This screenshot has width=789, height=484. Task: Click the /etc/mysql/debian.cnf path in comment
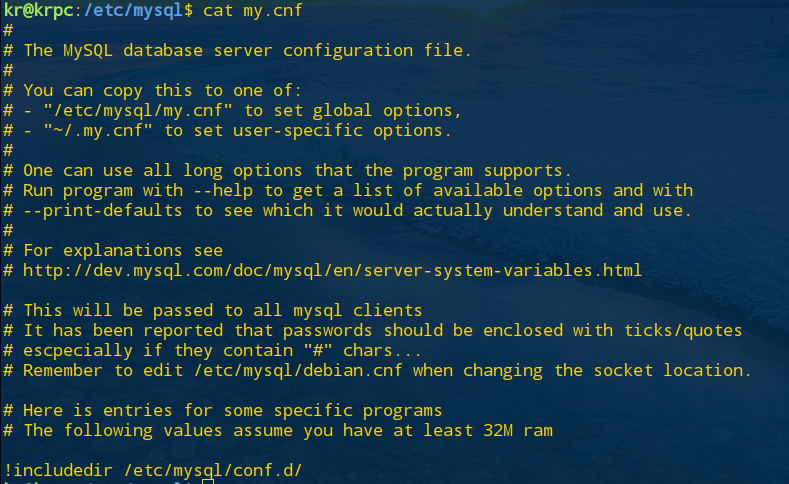point(298,371)
